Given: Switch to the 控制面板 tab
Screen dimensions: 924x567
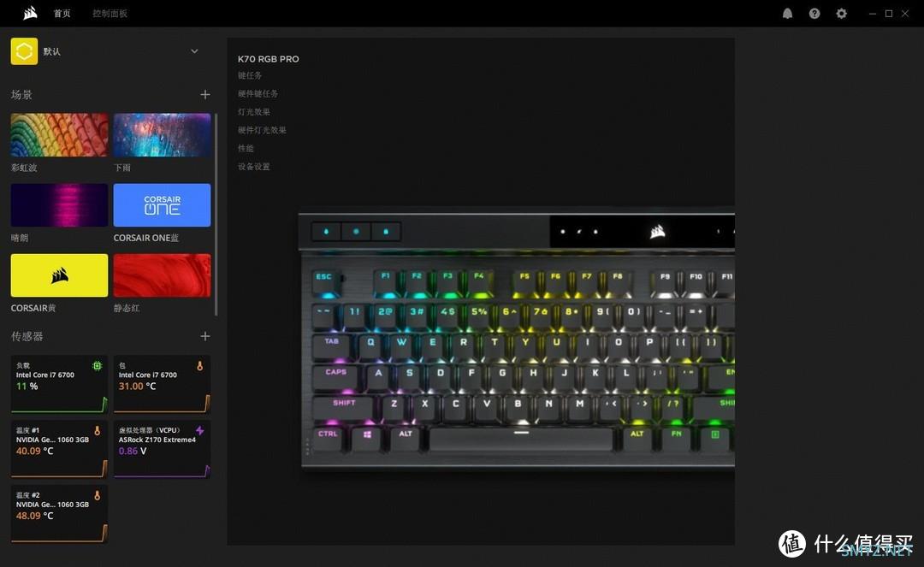Looking at the screenshot, I should tap(110, 14).
